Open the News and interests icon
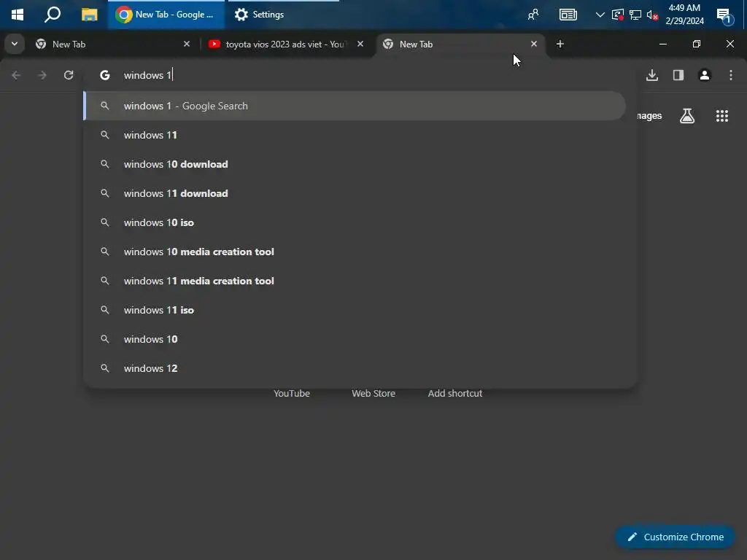 coord(568,15)
